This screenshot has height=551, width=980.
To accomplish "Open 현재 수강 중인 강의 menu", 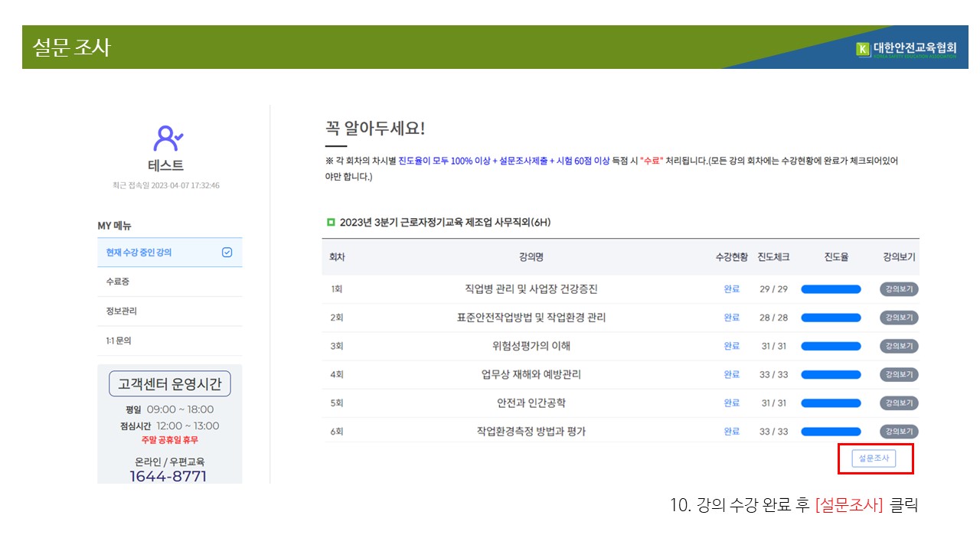I will [139, 253].
